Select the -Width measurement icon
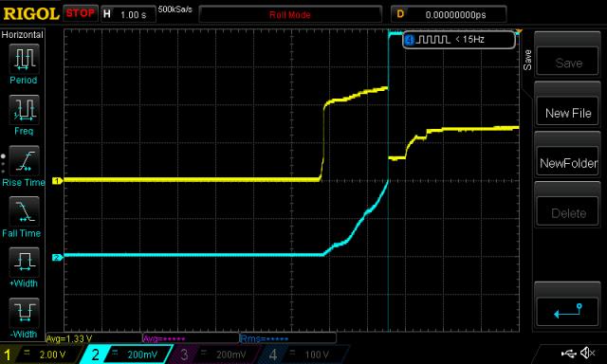 coord(24,313)
